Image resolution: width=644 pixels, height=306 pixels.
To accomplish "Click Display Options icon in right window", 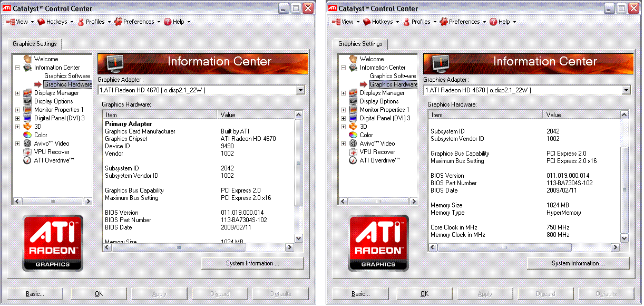I will (353, 101).
